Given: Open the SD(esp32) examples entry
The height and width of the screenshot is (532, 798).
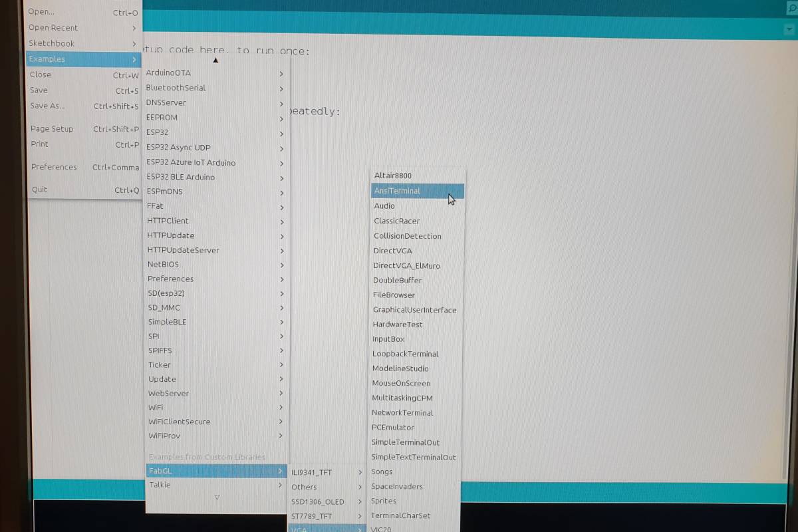Looking at the screenshot, I should pos(216,293).
